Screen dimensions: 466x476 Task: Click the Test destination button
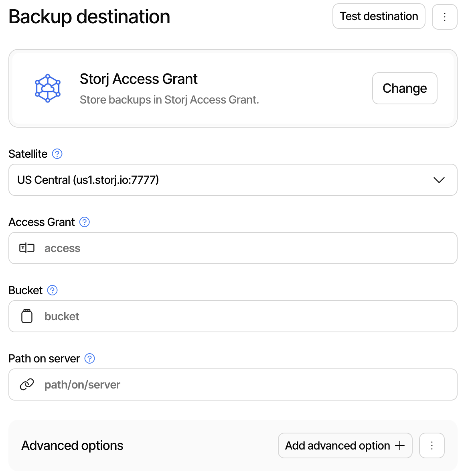[x=379, y=16]
